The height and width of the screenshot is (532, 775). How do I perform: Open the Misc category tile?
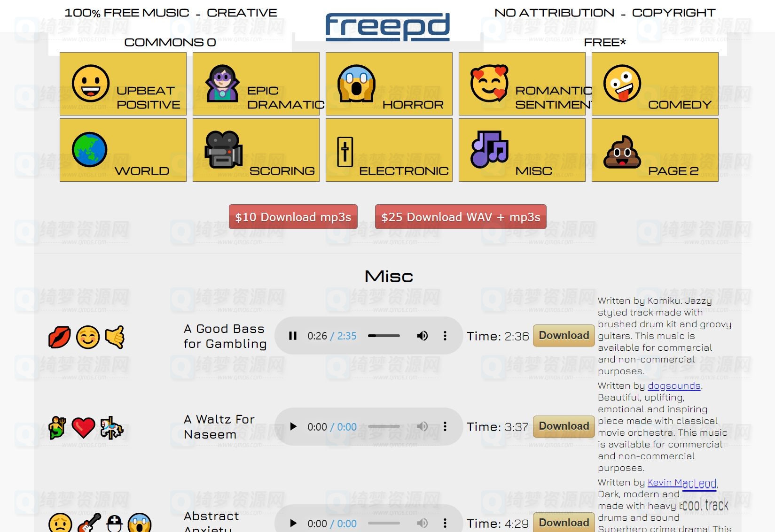(x=522, y=150)
